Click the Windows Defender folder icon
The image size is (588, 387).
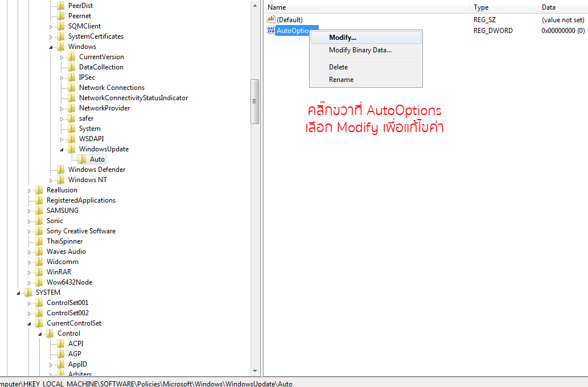[60, 170]
